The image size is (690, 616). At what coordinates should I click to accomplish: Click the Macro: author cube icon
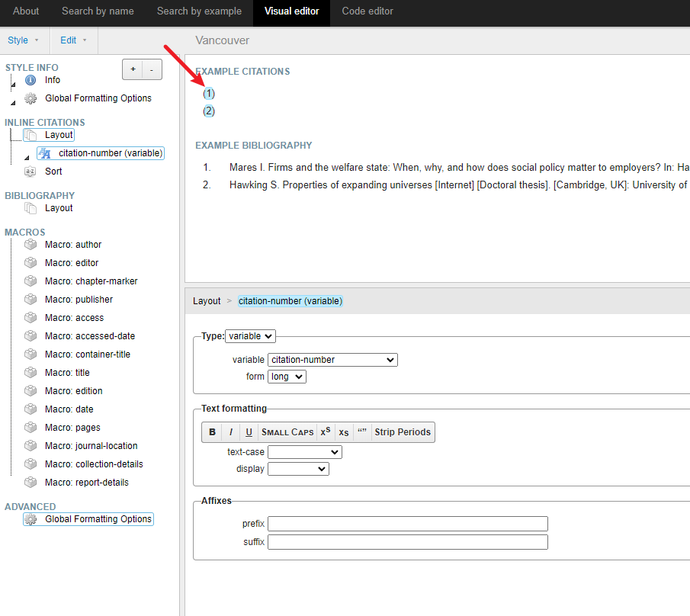point(30,245)
